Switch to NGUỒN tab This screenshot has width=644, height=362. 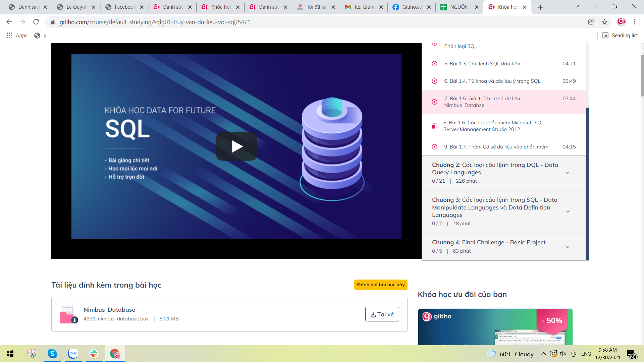point(460,7)
